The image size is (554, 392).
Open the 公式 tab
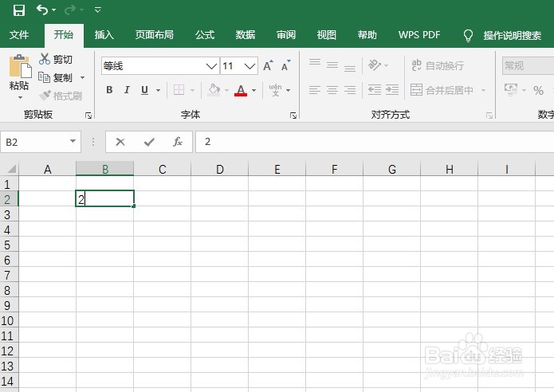[x=205, y=34]
